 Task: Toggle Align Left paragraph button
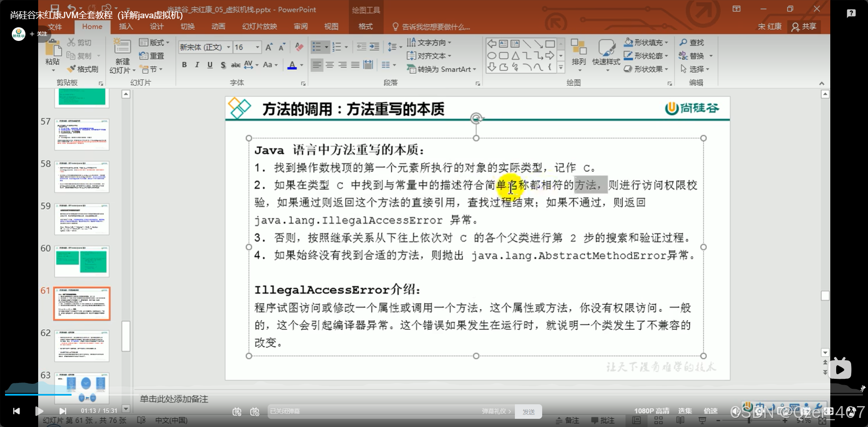317,65
